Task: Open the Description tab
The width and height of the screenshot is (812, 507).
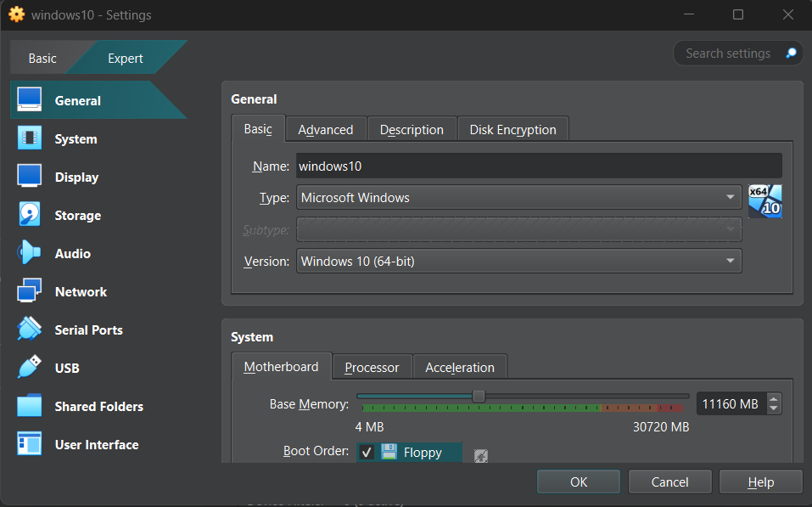Action: click(x=412, y=130)
